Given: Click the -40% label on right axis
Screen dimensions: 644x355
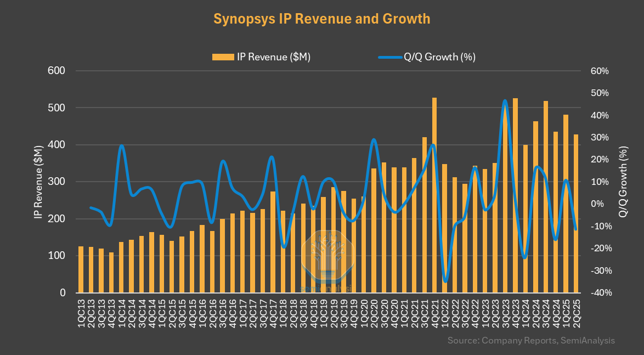Looking at the screenshot, I should point(598,293).
